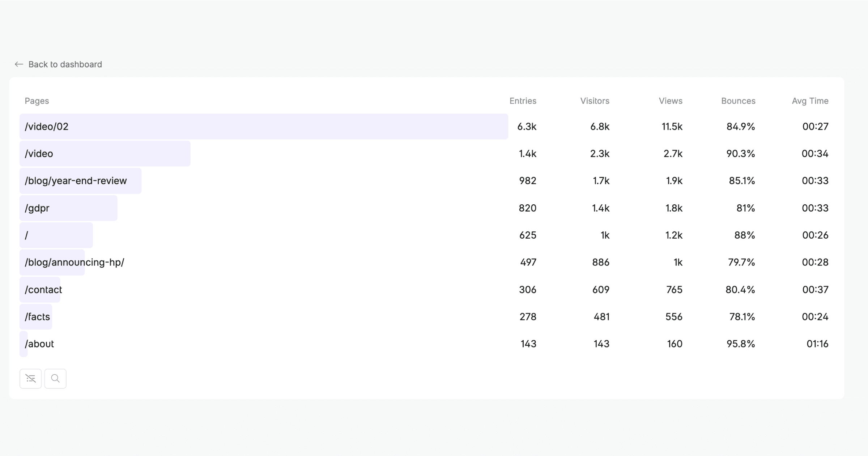Click Back to dashboard

click(x=65, y=64)
